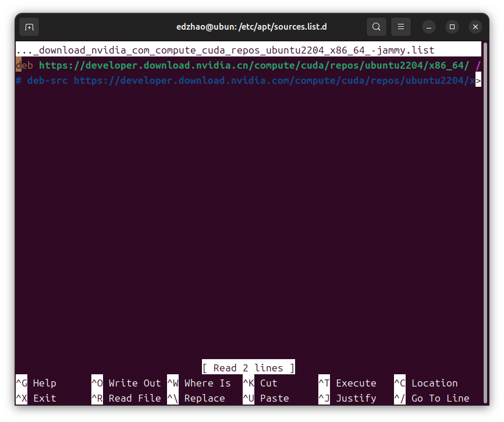Click the commented deb-src line
The width and height of the screenshot is (504, 422).
245,81
